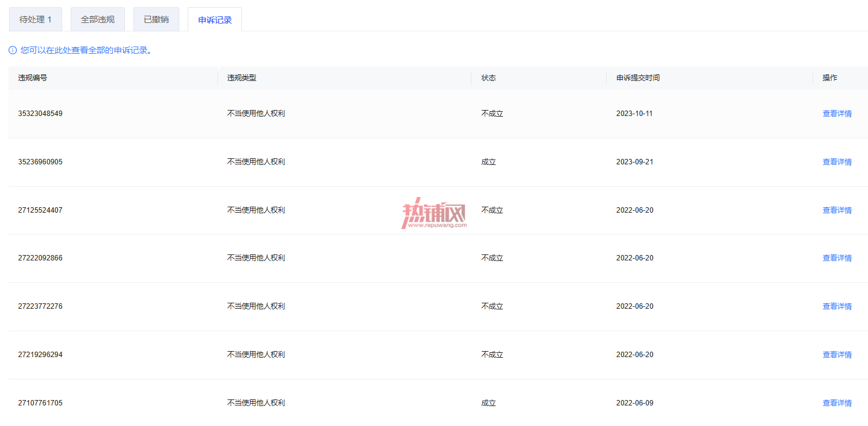View details of violation 27222092866
Image resolution: width=868 pixels, height=426 pixels.
(837, 258)
